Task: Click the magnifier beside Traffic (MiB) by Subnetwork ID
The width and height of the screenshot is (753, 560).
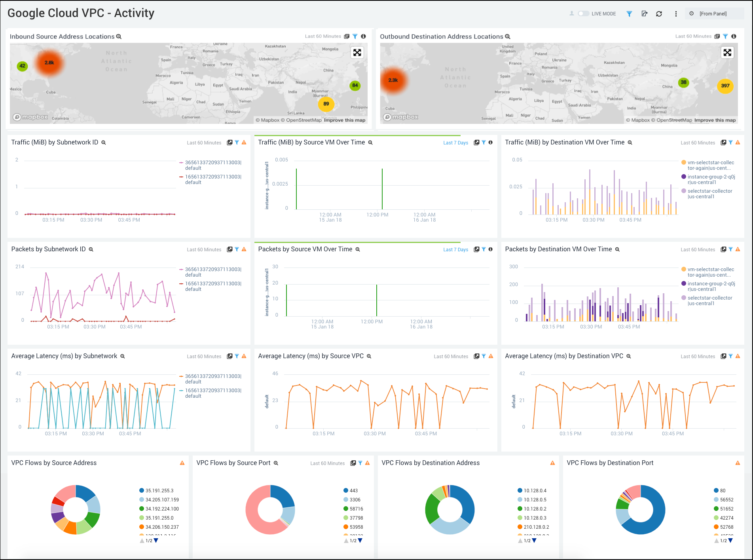Action: click(x=103, y=142)
